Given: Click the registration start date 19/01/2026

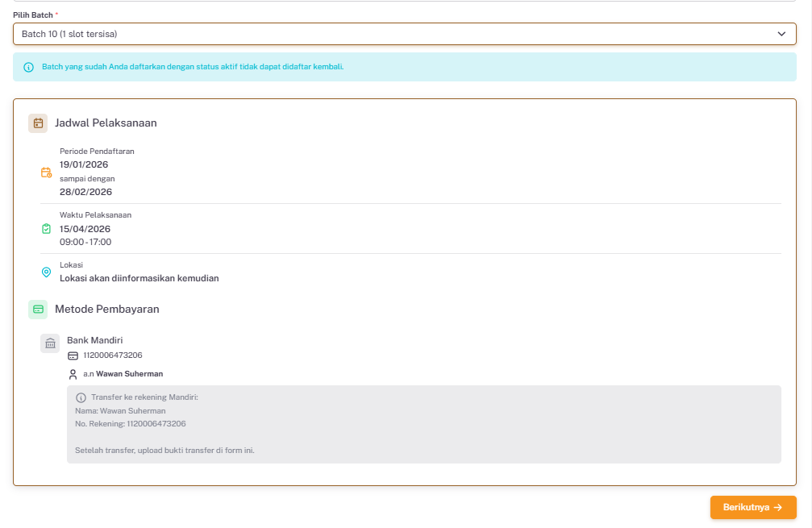Looking at the screenshot, I should pos(84,164).
